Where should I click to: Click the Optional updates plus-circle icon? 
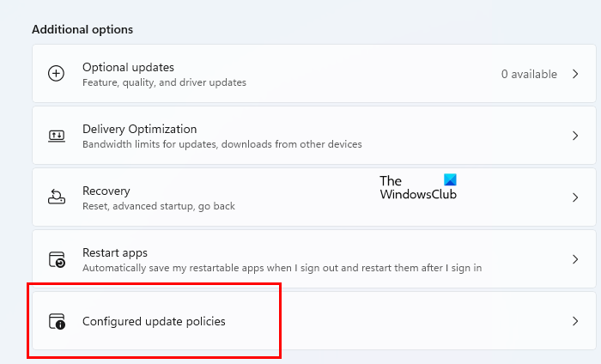(56, 74)
